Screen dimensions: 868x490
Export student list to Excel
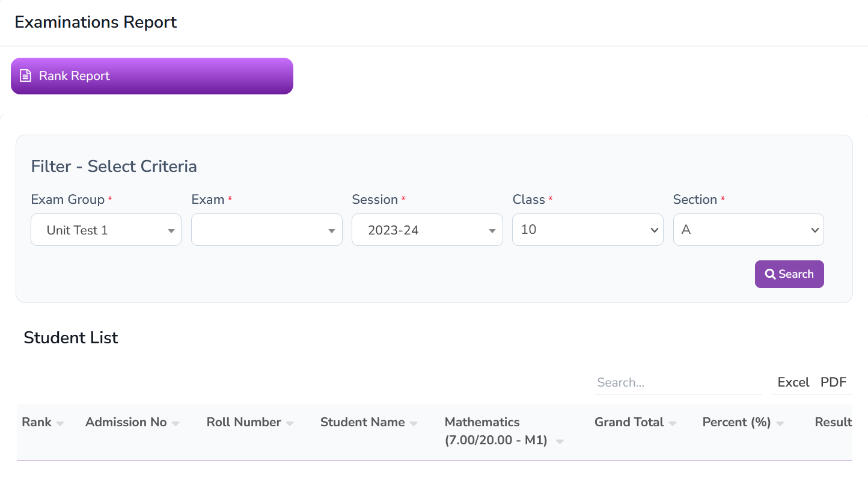point(793,382)
